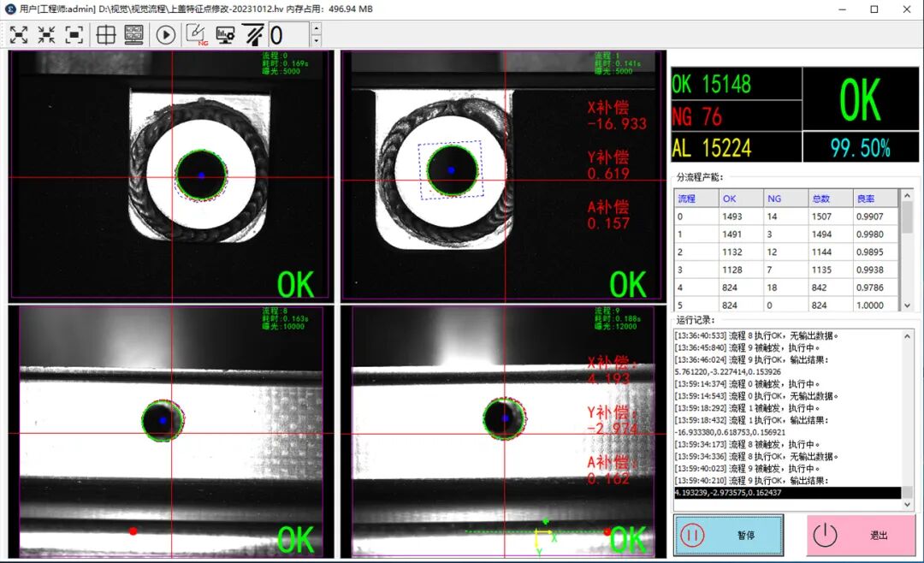Click the 退出 exit button

(861, 535)
